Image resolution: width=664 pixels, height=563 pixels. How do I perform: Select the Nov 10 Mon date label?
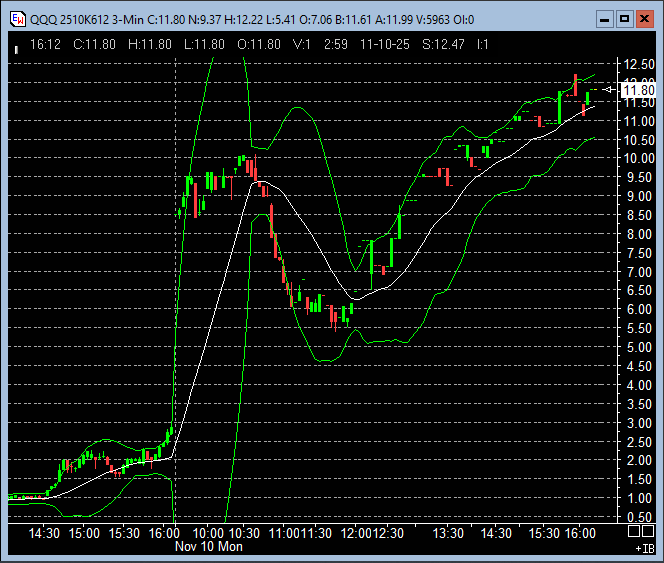209,547
